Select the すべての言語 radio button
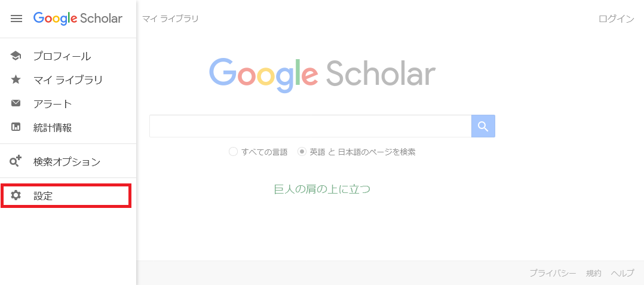Image resolution: width=644 pixels, height=285 pixels. (x=233, y=152)
